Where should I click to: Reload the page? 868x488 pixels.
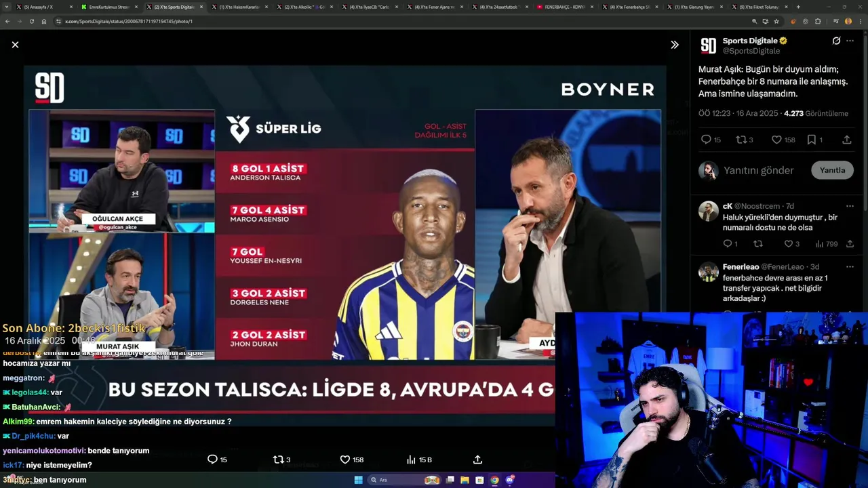pos(31,21)
